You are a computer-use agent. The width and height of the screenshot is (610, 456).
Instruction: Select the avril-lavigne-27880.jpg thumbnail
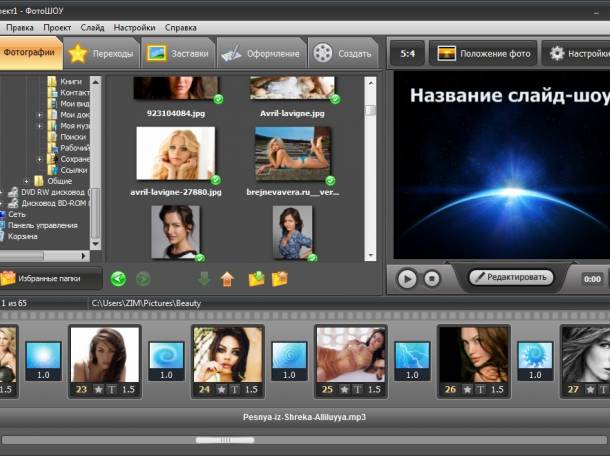point(176,153)
